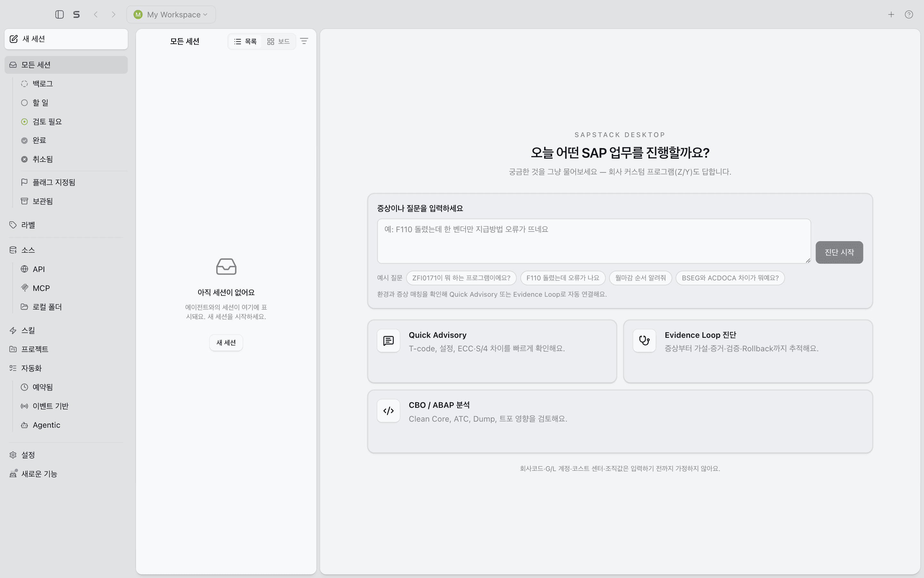Switch to 보드 board view
Viewport: 924px width, 578px height.
coord(278,41)
